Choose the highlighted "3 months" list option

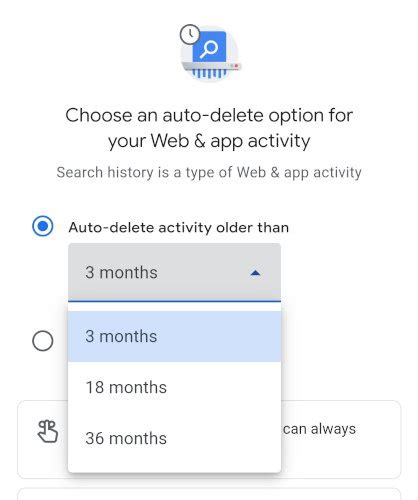pyautogui.click(x=174, y=336)
